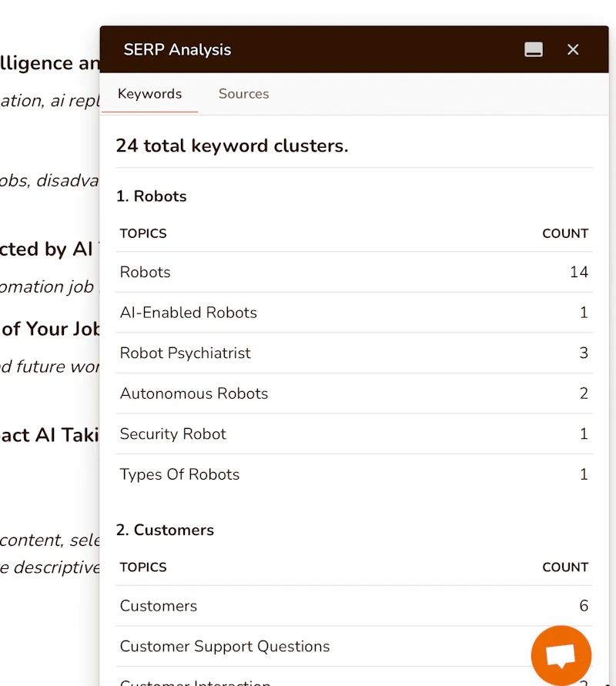Click the TOPICS header in Customers table
The height and width of the screenshot is (686, 616).
coord(143,567)
